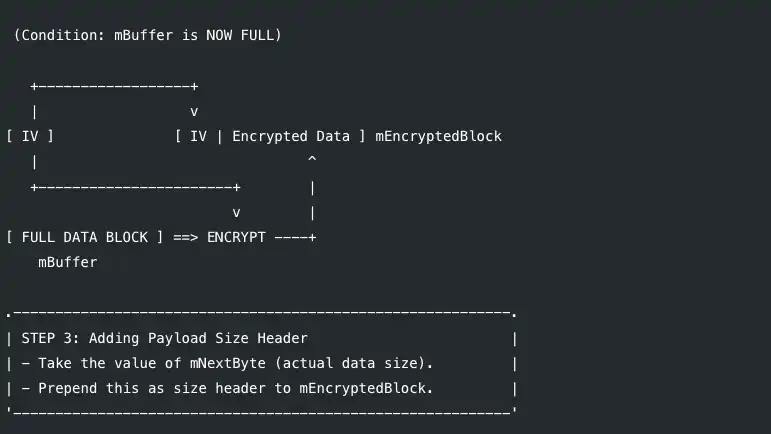Click the standalone [ IV ] block on the left
This screenshot has width=771, height=434.
(30, 136)
